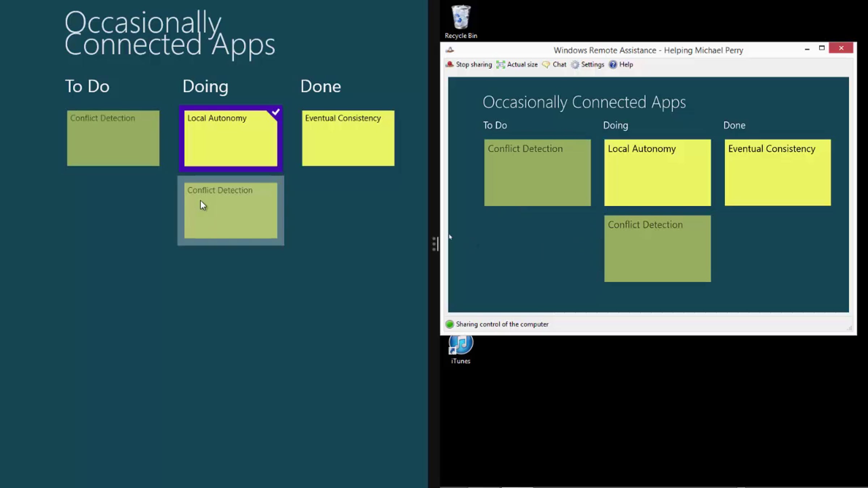Click the split-view divider handle

click(x=434, y=244)
